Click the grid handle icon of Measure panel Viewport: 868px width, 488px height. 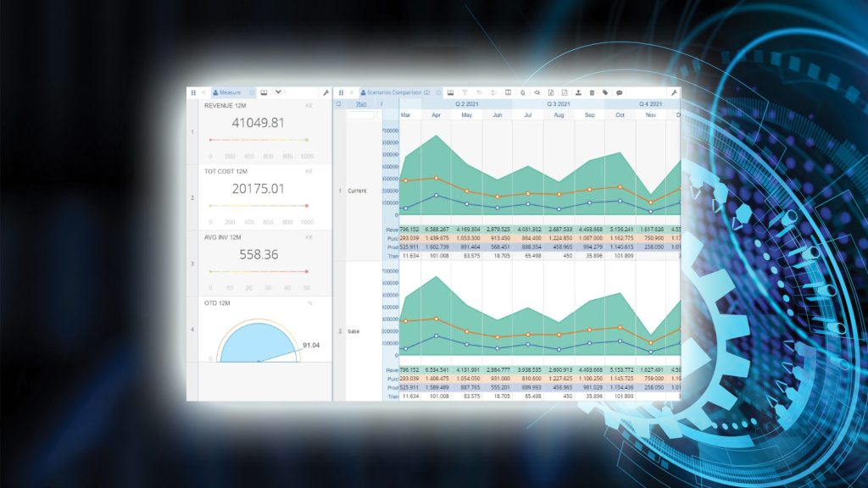(x=193, y=92)
